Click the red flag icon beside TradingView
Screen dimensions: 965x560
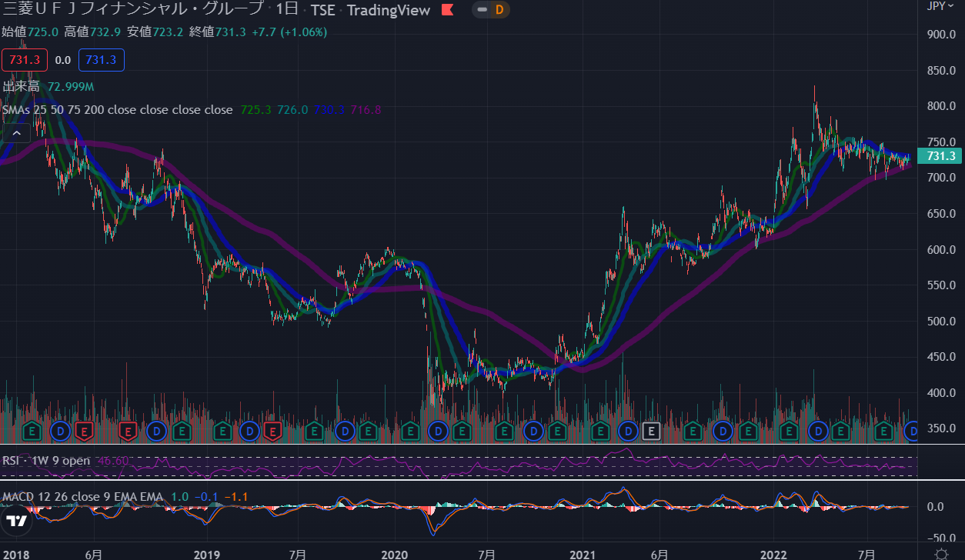[x=447, y=11]
